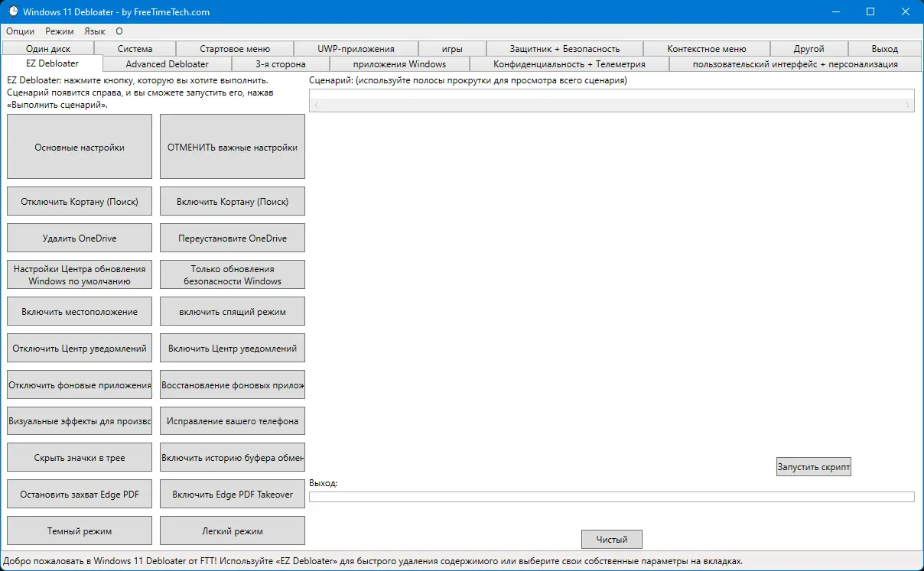
Task: Maximize the Windows 11 Debloater window
Action: [870, 11]
